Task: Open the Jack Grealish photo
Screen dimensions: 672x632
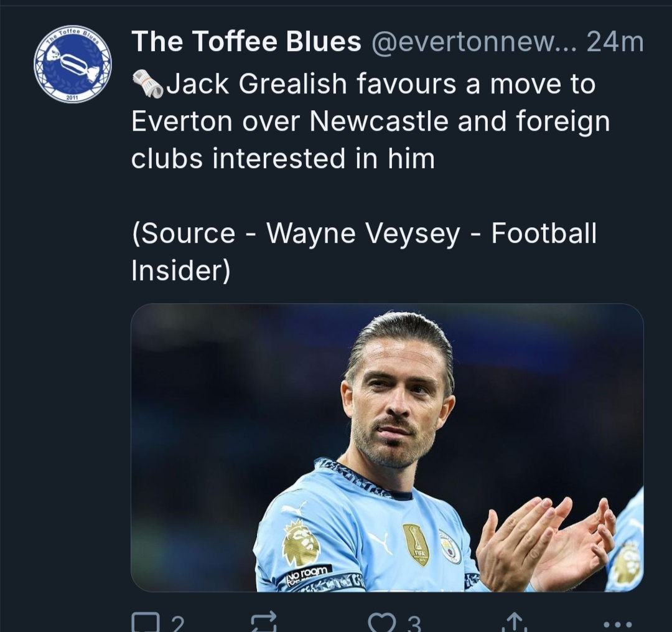Action: (387, 447)
